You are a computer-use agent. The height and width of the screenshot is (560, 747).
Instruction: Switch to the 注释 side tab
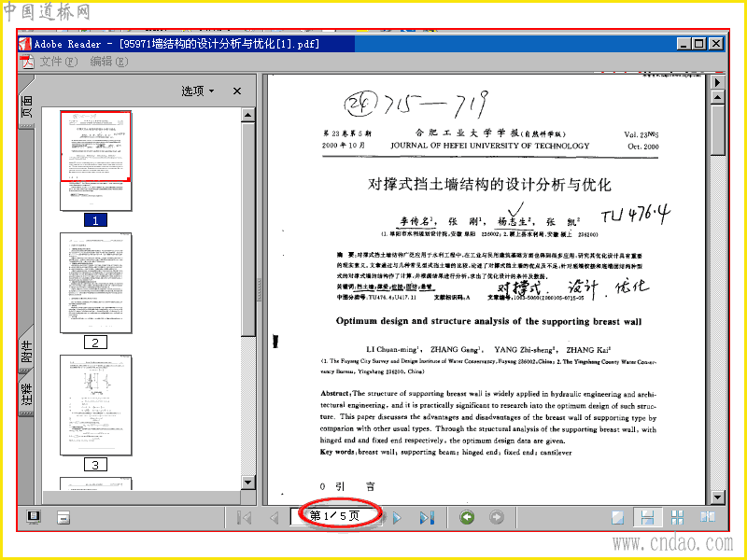[x=27, y=393]
